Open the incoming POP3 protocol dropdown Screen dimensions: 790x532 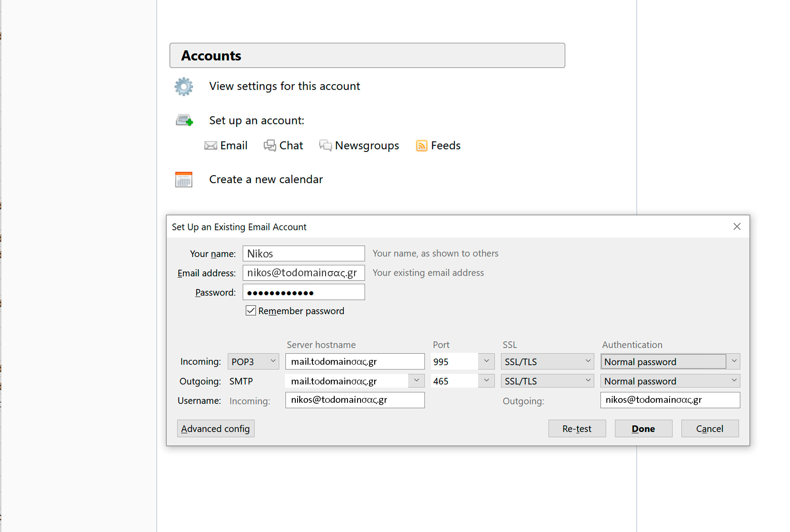coord(253,362)
